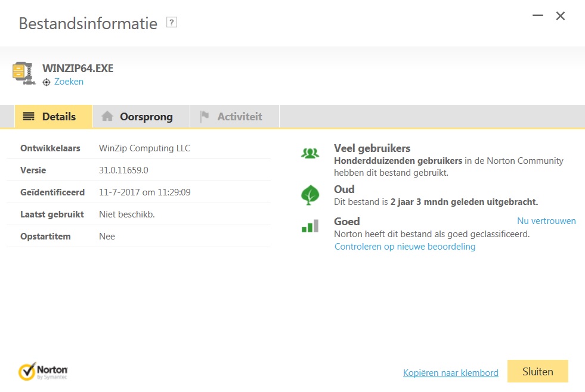585x392 pixels.
Task: Open the Details tab
Action: pyautogui.click(x=53, y=117)
